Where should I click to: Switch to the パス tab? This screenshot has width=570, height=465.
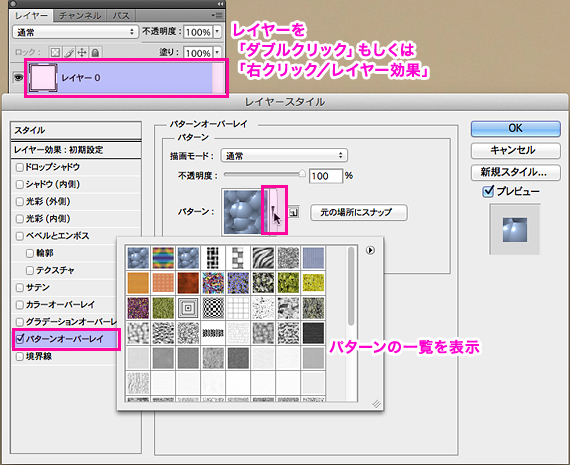point(121,16)
